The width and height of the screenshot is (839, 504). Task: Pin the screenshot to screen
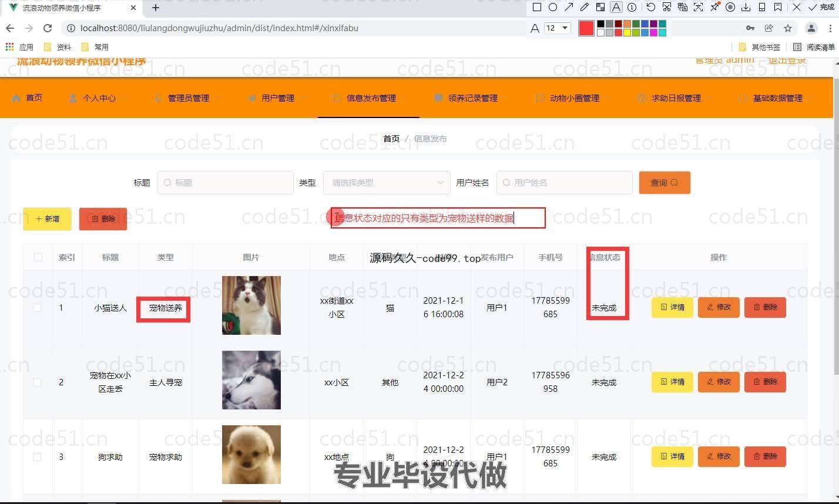[x=714, y=7]
